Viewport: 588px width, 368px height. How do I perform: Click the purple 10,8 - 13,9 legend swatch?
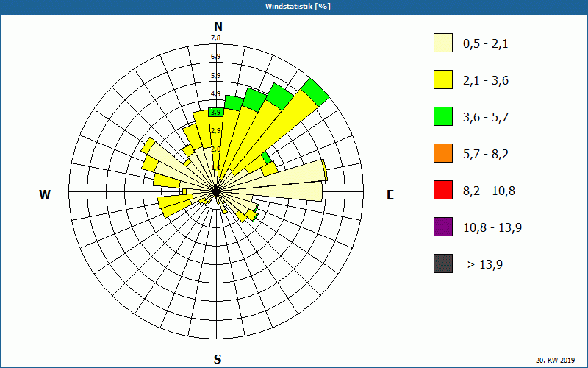pyautogui.click(x=443, y=227)
